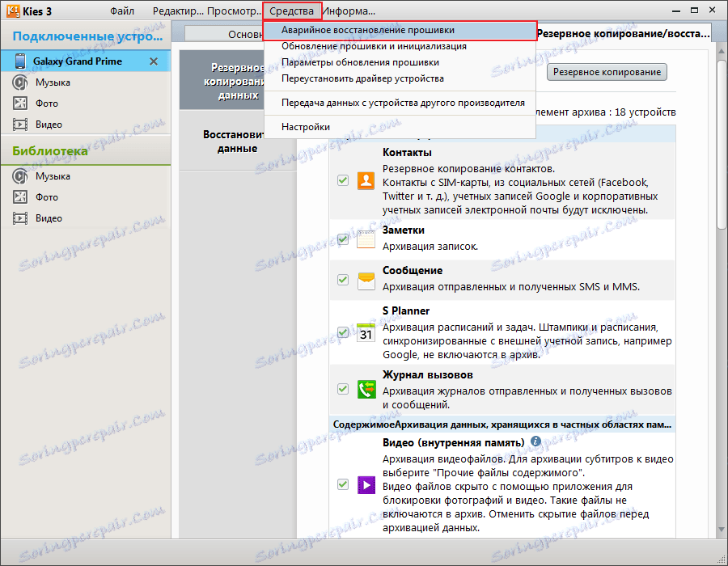Click the S Planner calendar icon
Screen dimensions: 728x566
tap(366, 332)
